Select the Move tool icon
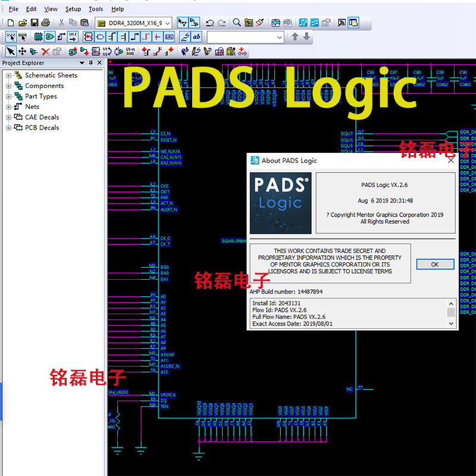476x476 pixels. 23,51
